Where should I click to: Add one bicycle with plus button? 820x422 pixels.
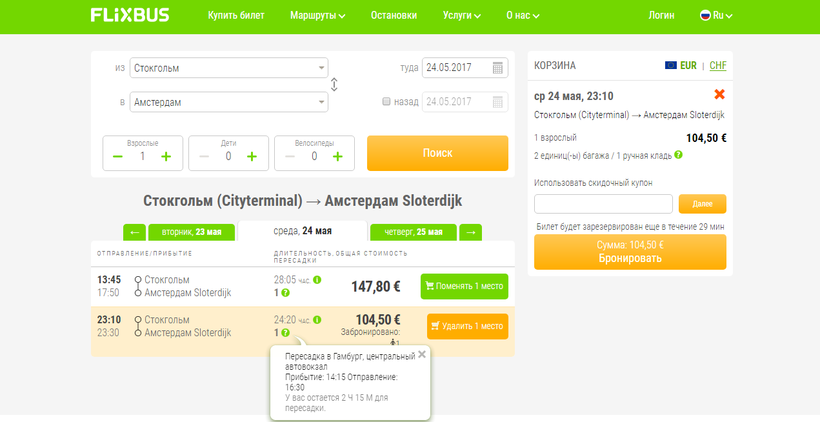click(x=338, y=156)
